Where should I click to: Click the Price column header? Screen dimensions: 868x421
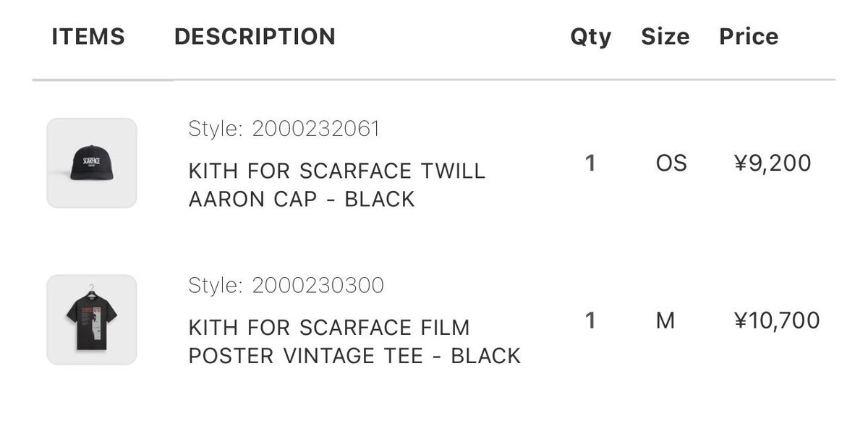point(749,37)
